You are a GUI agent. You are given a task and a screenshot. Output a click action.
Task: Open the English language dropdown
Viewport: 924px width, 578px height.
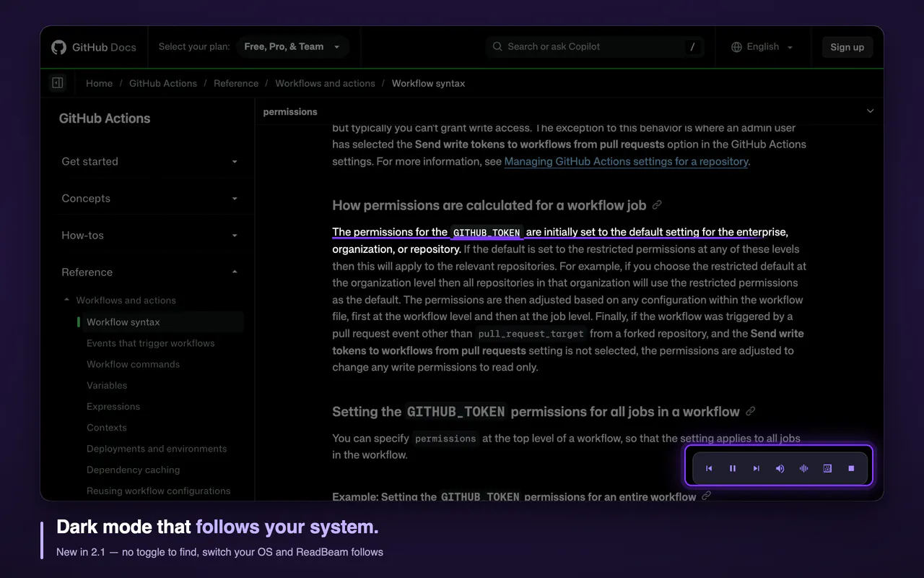tap(762, 47)
